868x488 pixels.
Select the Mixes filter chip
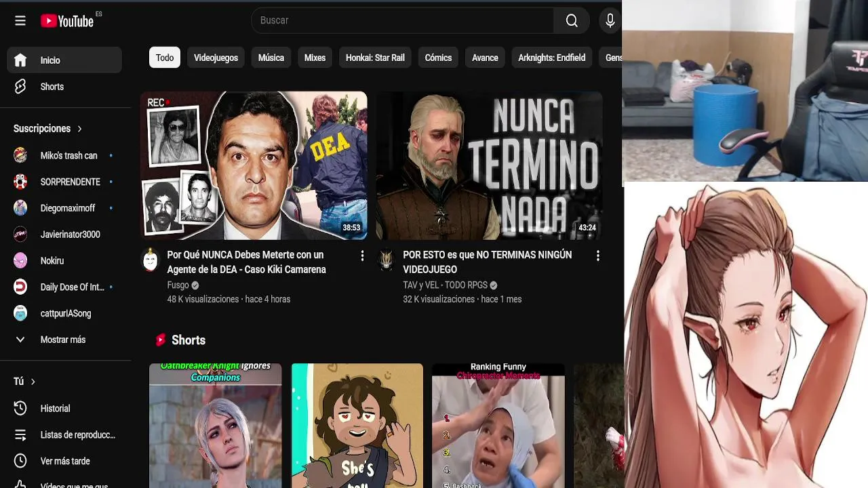tap(315, 58)
